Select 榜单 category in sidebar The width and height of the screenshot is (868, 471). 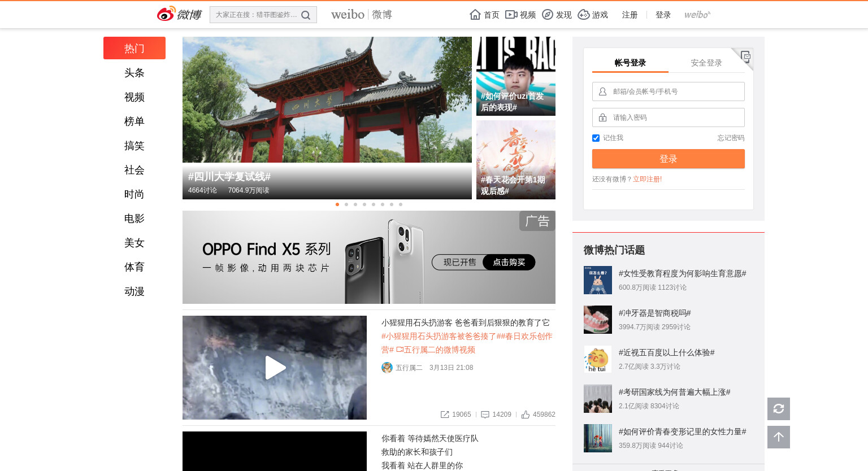click(x=134, y=121)
